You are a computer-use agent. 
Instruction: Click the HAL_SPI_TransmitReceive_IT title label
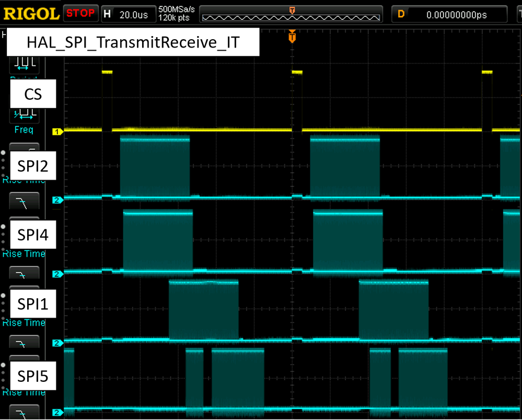132,42
